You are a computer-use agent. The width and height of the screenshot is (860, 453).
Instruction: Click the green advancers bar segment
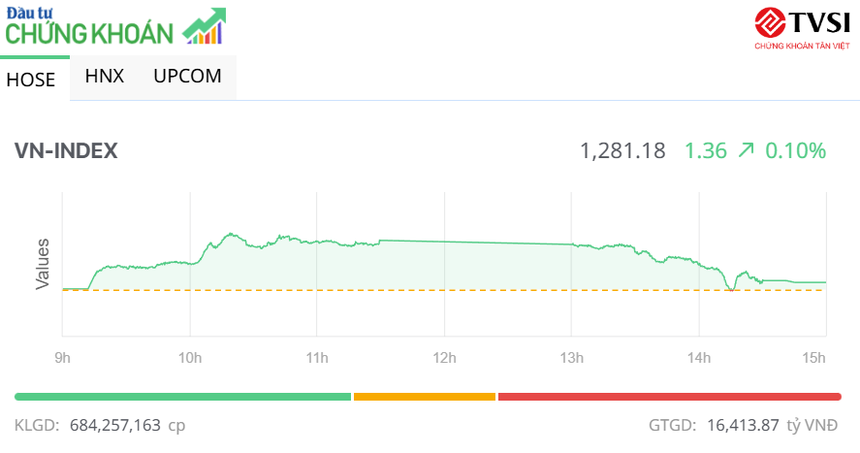point(183,397)
